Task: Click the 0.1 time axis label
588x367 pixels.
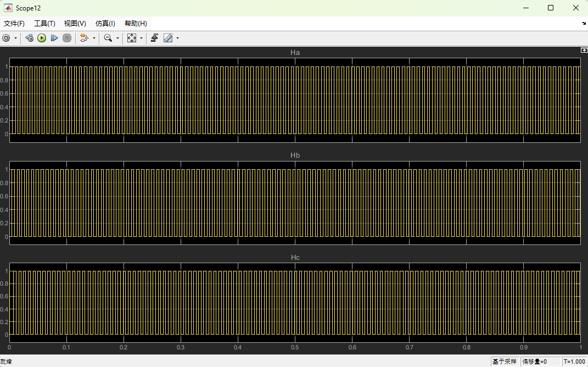Action: (66, 347)
